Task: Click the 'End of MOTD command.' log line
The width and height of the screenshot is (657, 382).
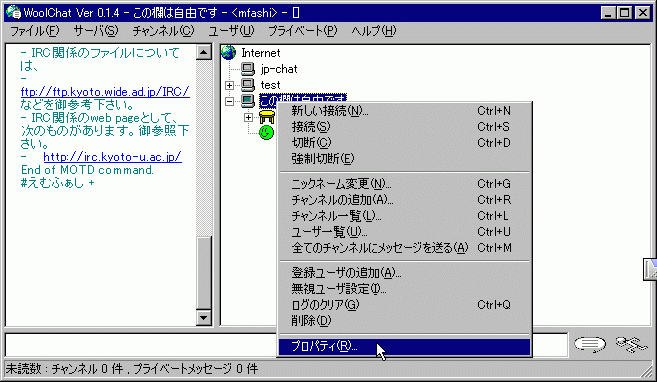Action: [x=88, y=170]
